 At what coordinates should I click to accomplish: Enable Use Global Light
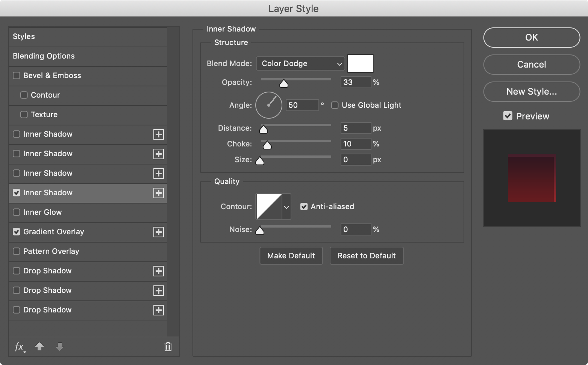pos(335,105)
